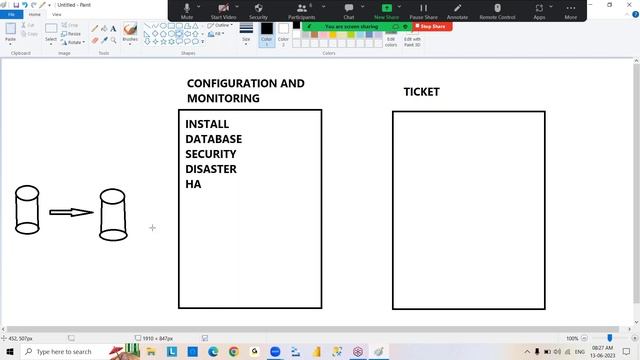
Task: Open Zoom Annotate tools
Action: click(457, 11)
